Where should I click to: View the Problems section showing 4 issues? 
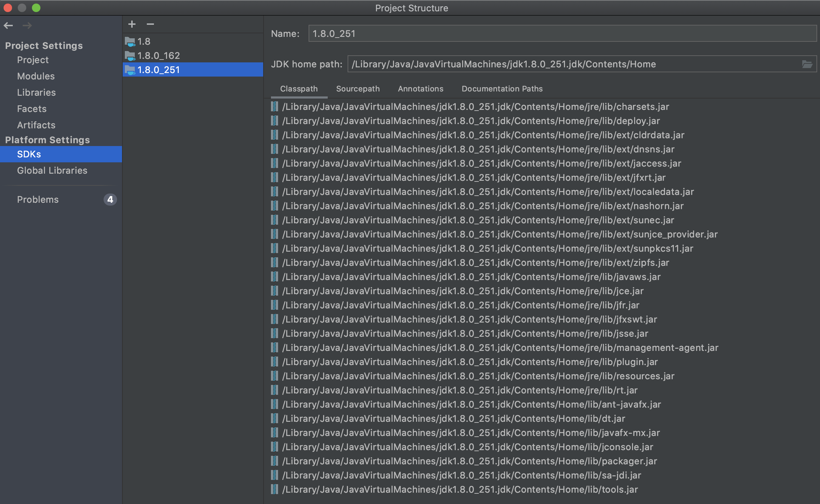38,199
